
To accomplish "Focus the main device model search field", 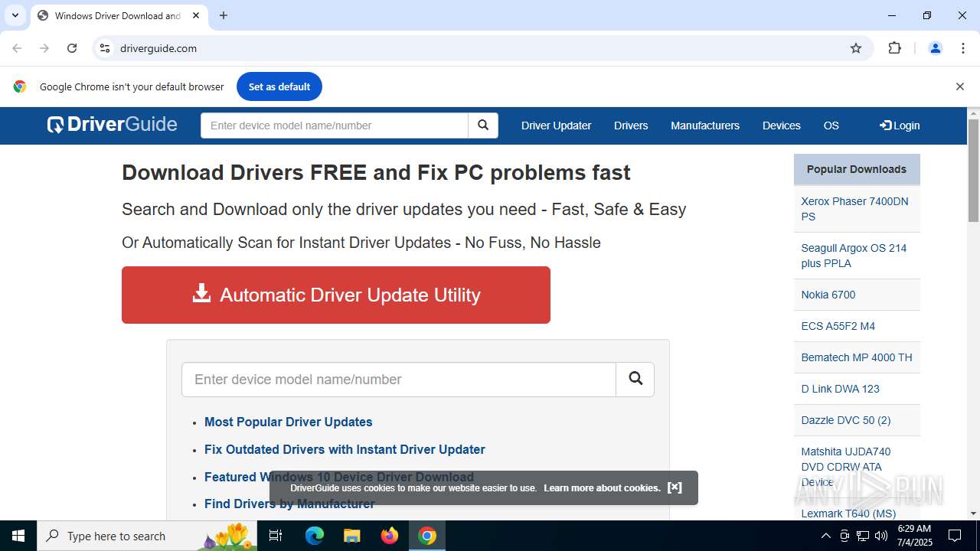I will (399, 380).
